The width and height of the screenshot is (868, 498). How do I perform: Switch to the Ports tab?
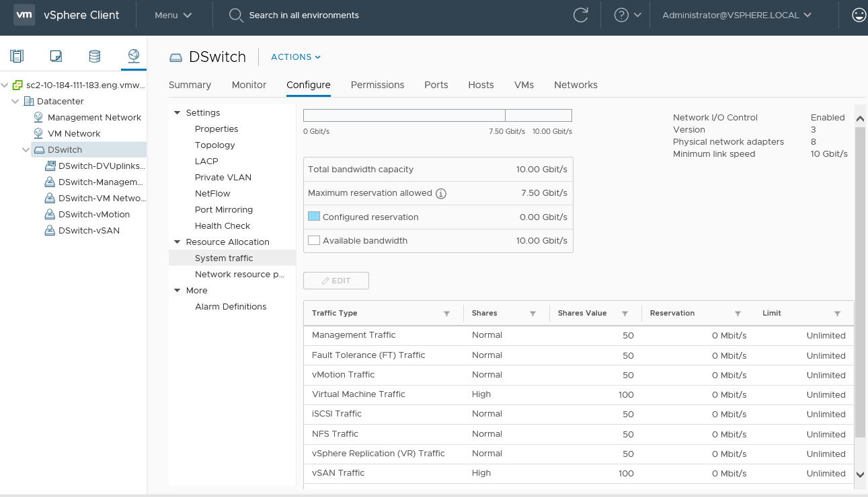point(436,85)
